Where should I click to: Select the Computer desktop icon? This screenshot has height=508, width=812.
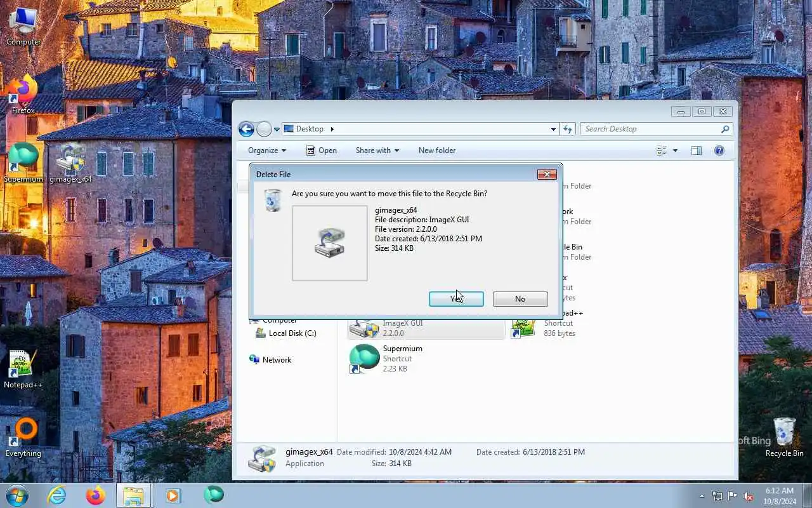click(23, 27)
